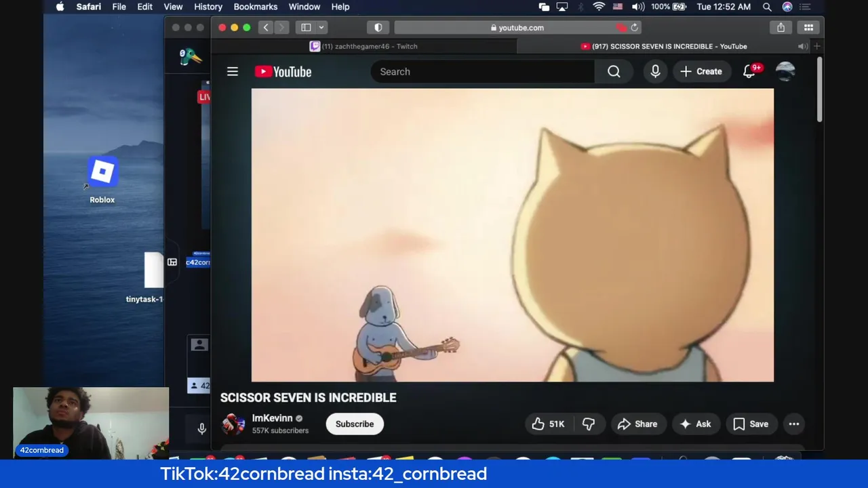Subscribe to the ImKevinn channel
Screen dimensions: 868x488
point(355,424)
